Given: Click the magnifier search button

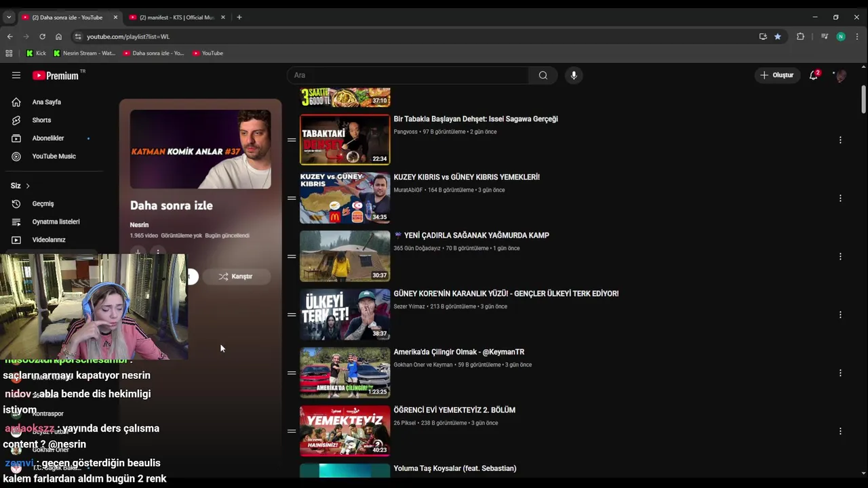Looking at the screenshot, I should pyautogui.click(x=543, y=75).
